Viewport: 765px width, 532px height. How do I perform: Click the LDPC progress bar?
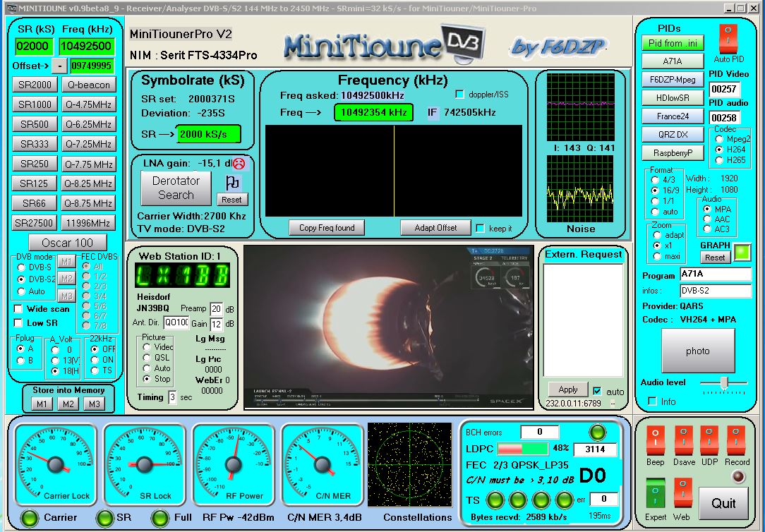[x=522, y=449]
